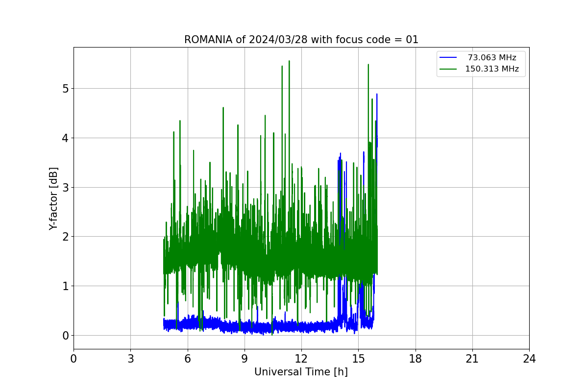Screen dimensions: 588x392
Task: Click y-axis tick label '5'
Action: pos(65,89)
